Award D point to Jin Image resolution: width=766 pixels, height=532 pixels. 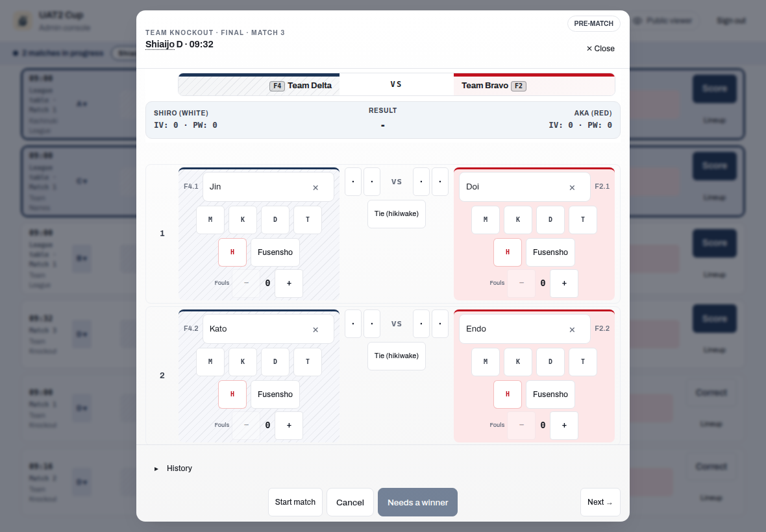coord(275,220)
